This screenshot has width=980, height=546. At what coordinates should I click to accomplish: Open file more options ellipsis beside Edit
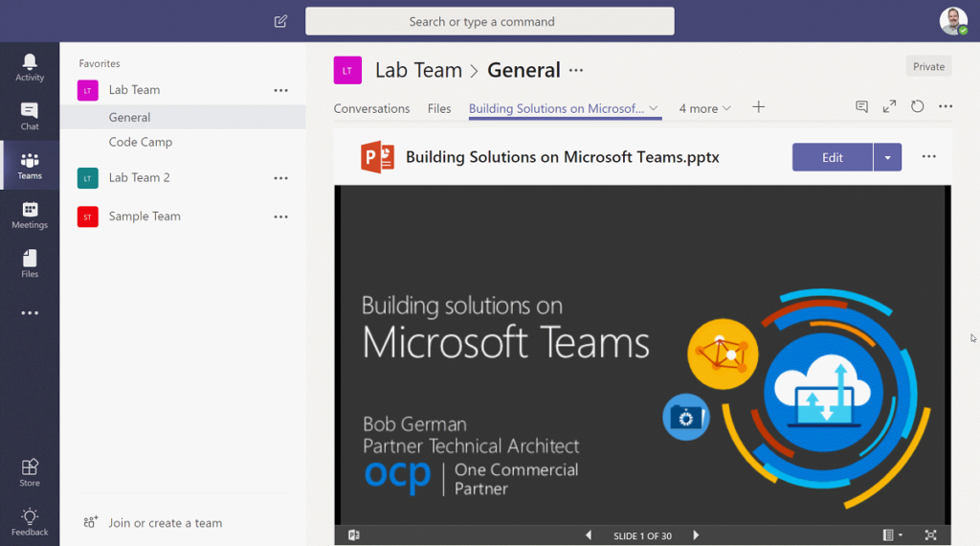tap(928, 156)
